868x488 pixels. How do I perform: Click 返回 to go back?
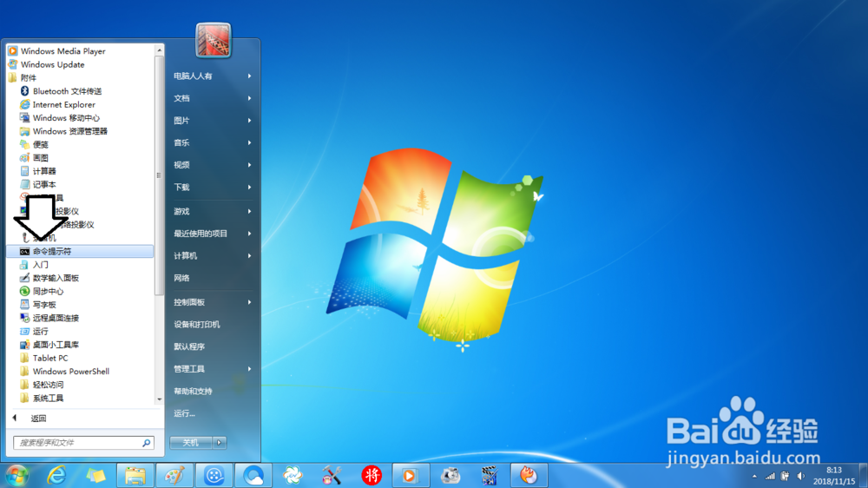coord(37,419)
